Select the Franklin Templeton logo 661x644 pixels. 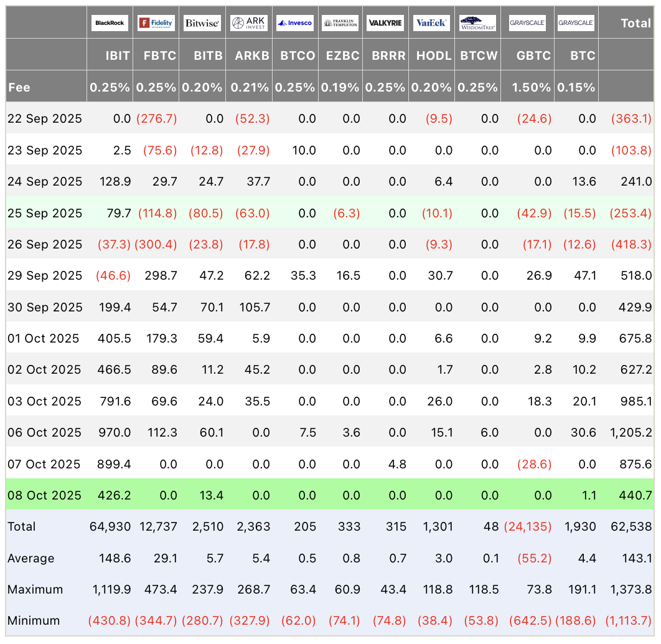(340, 23)
